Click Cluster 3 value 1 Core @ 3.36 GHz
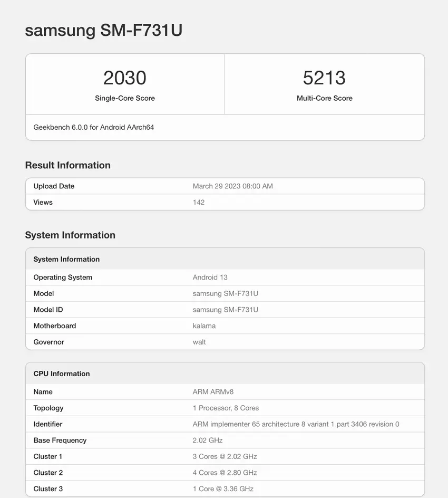This screenshot has height=498, width=448. pos(223,489)
